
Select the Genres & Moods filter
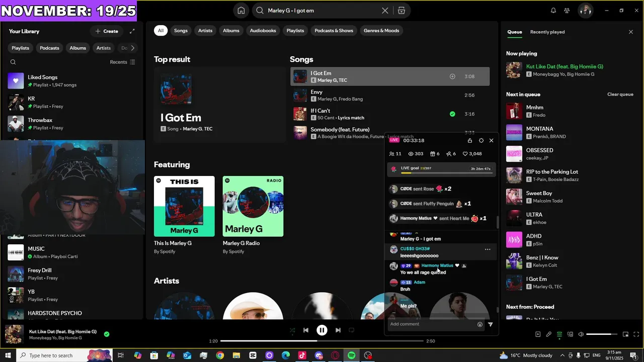point(381,31)
